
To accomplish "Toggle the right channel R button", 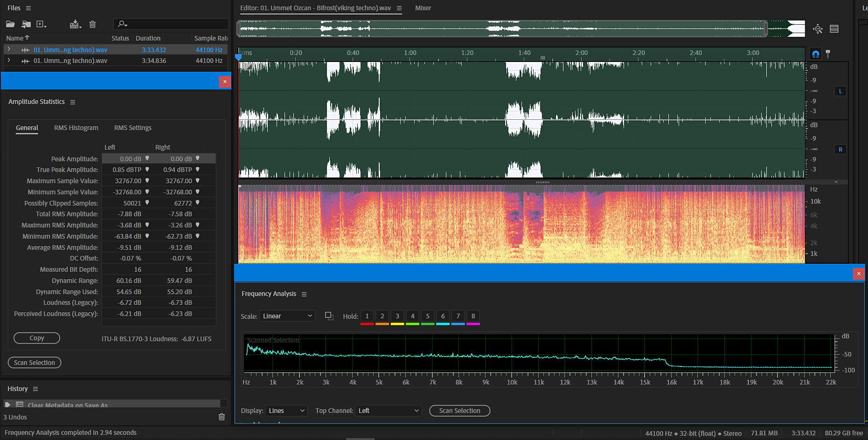I will [840, 150].
